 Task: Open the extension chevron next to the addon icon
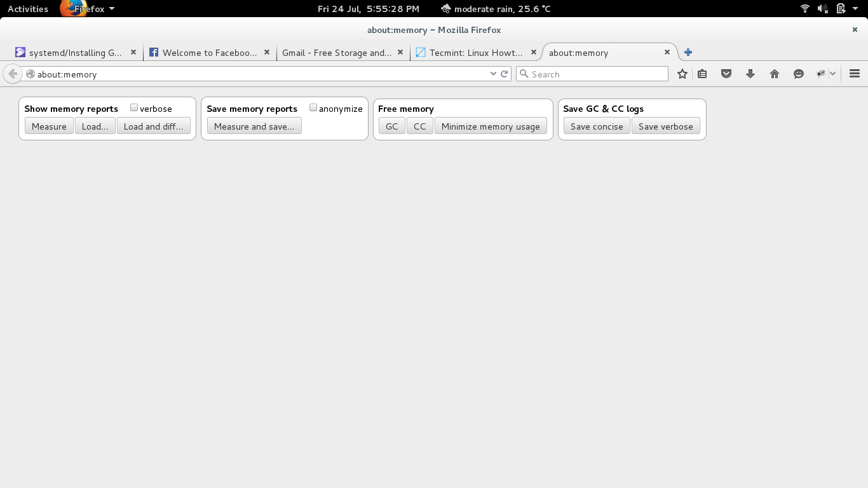832,74
